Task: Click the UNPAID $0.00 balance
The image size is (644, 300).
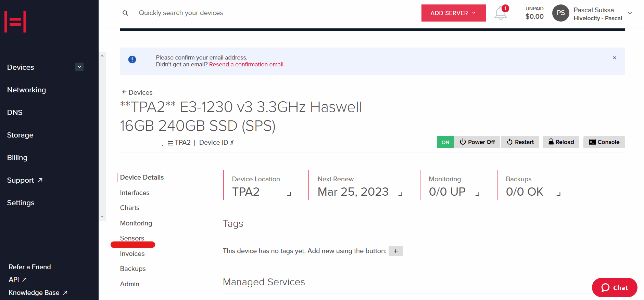Action: coord(534,13)
